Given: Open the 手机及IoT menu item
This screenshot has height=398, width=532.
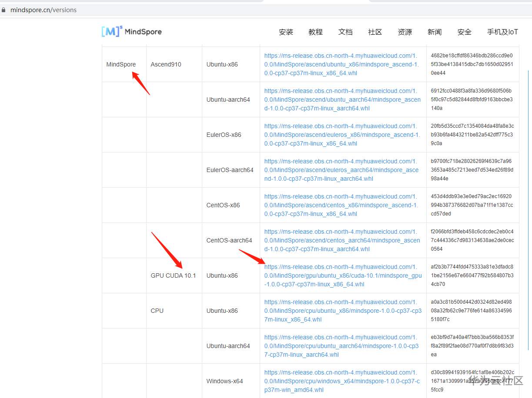Looking at the screenshot, I should (502, 32).
